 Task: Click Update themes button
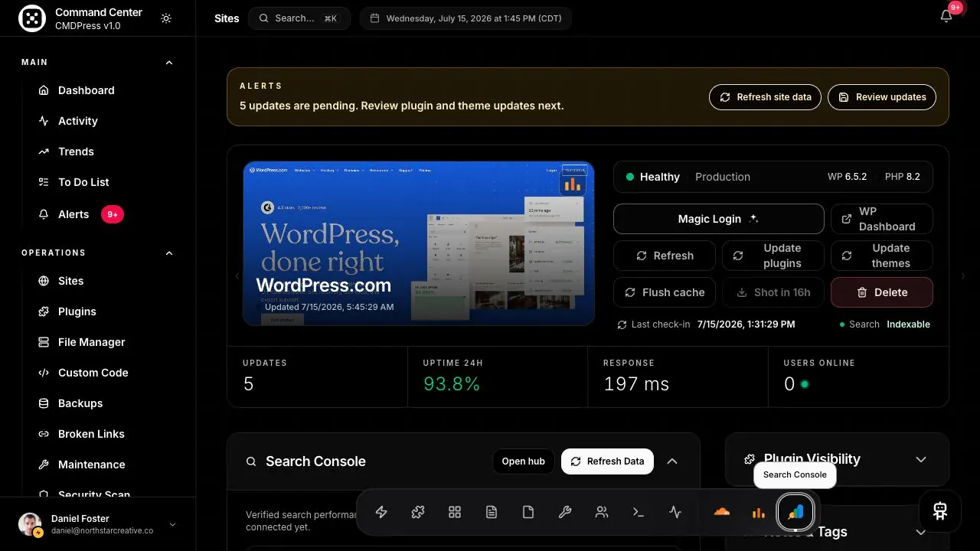point(882,256)
